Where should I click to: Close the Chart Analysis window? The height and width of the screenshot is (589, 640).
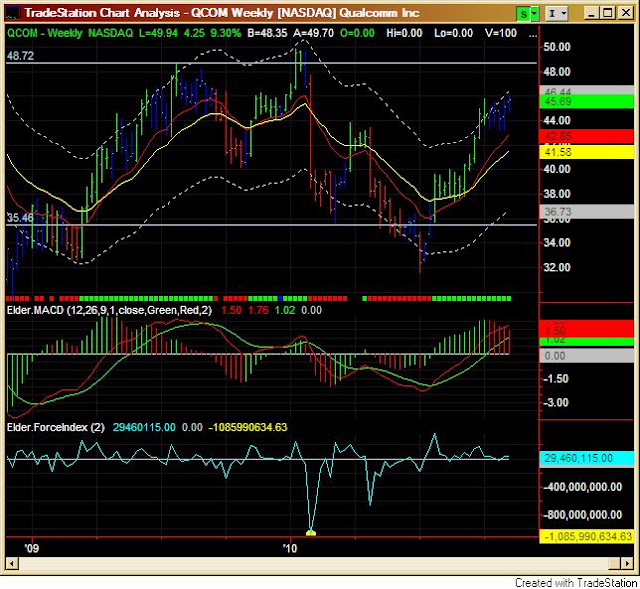[625, 13]
